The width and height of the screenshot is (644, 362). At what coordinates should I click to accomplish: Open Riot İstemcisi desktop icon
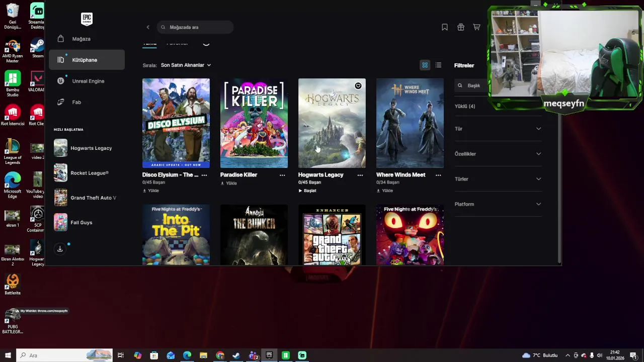pos(13,115)
